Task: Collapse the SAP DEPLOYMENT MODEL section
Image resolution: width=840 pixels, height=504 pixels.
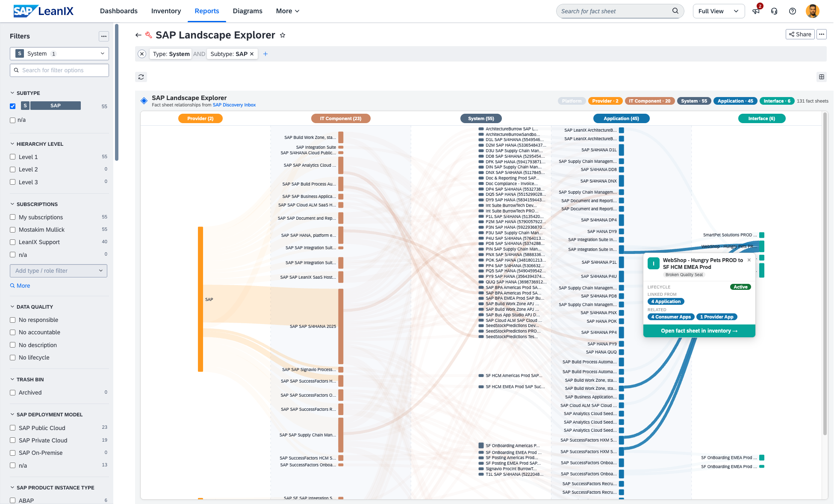Action: pyautogui.click(x=12, y=414)
